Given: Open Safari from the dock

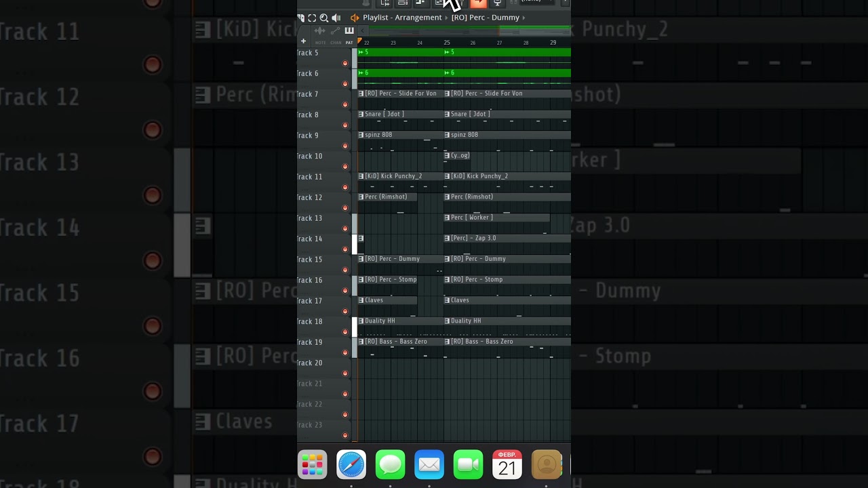Looking at the screenshot, I should (x=351, y=464).
